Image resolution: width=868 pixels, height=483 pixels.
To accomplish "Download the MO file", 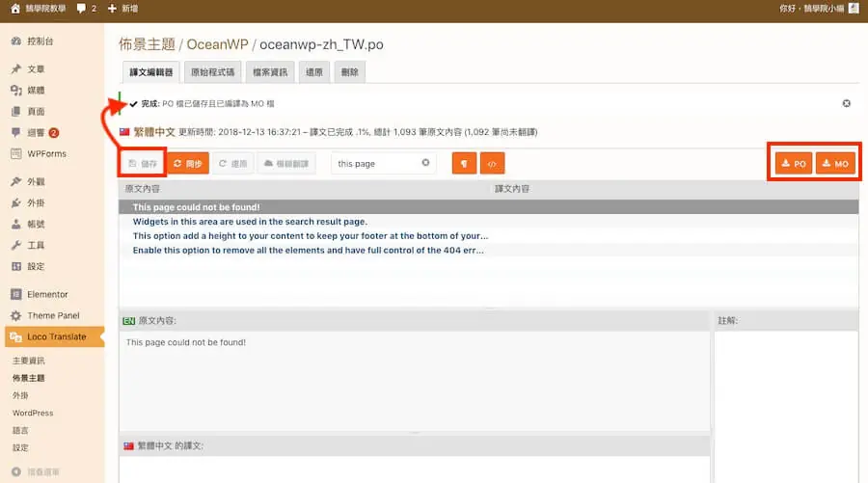I will 835,163.
